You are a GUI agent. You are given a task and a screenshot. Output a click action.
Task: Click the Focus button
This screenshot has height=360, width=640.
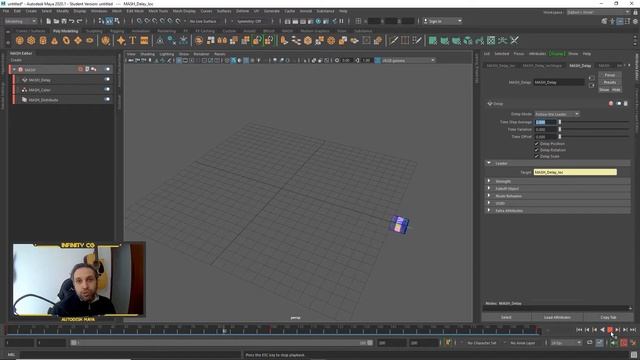point(610,75)
